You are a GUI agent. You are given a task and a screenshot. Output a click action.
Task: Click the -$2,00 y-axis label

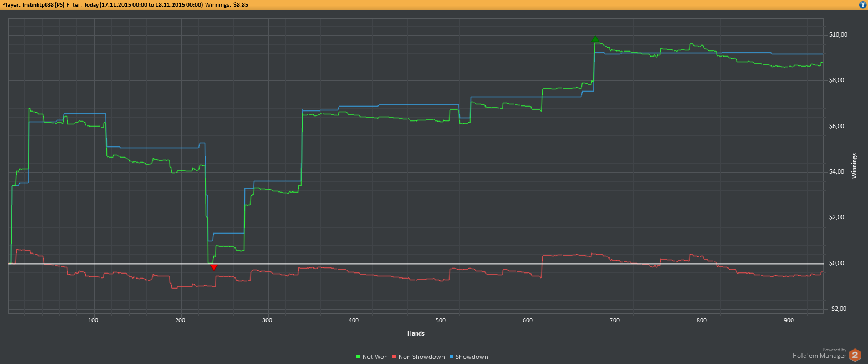[x=838, y=309]
